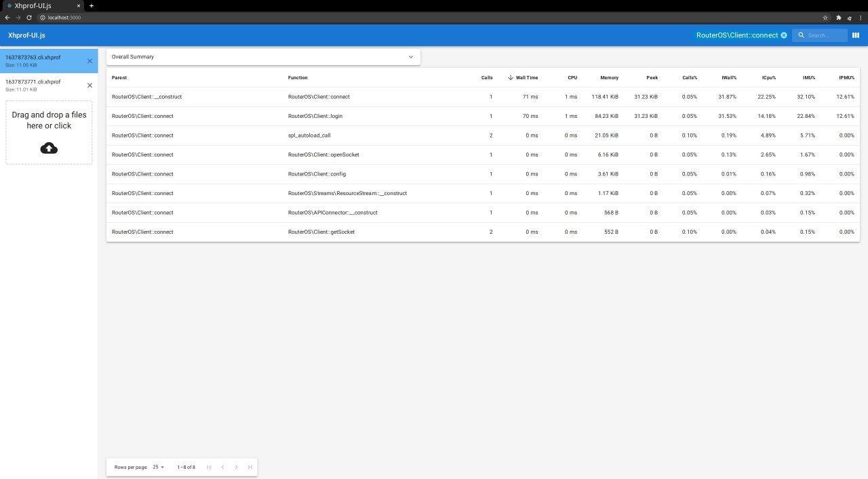The height and width of the screenshot is (479, 868).
Task: Go to the first page
Action: coord(209,467)
